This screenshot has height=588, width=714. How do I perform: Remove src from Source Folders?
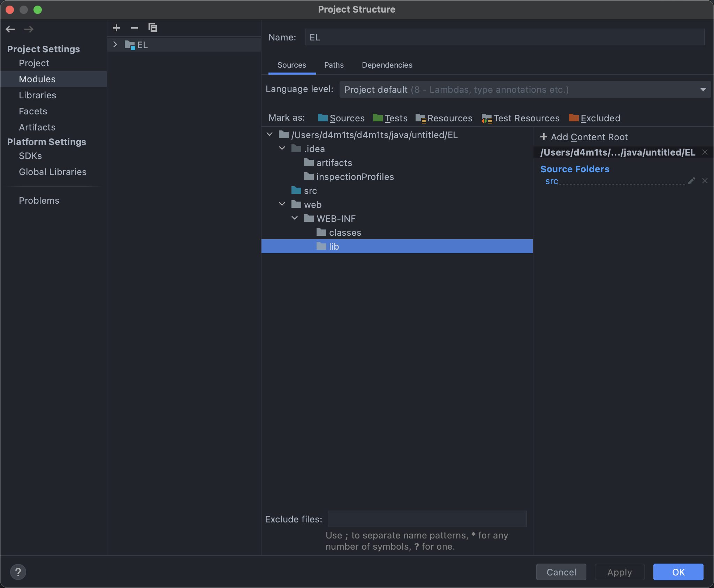coord(705,181)
